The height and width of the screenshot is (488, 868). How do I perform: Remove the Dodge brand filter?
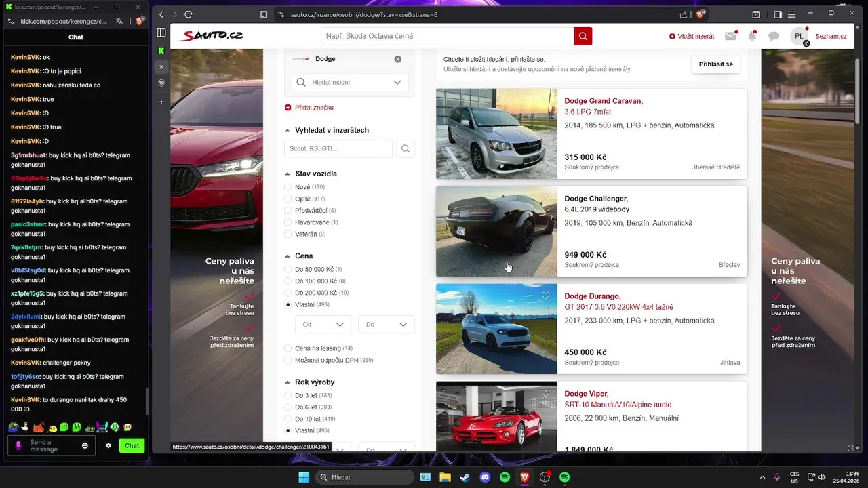[397, 59]
